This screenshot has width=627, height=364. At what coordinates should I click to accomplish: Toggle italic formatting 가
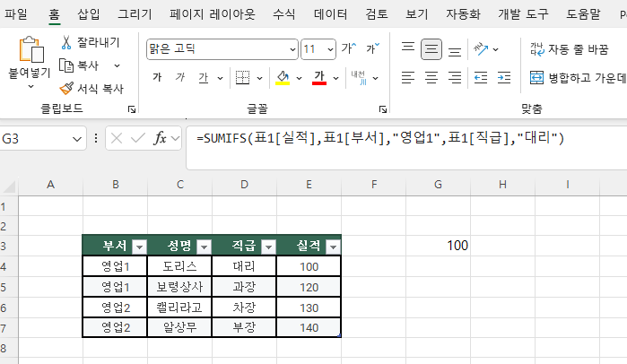coord(180,77)
